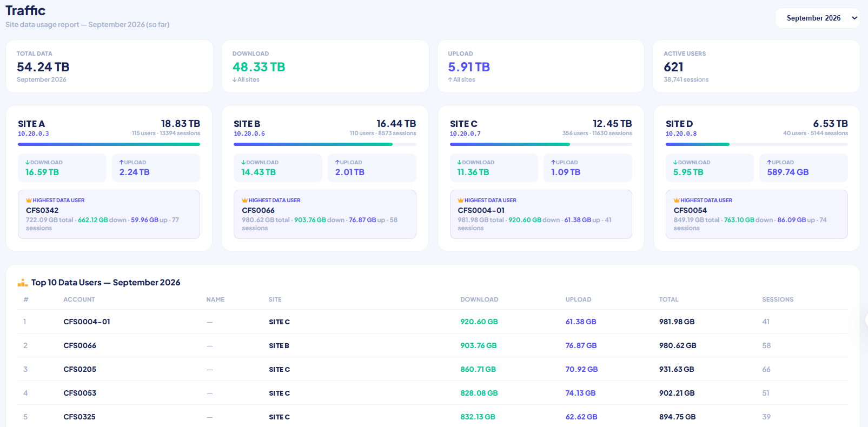Click the TOTAL column header
868x427 pixels.
pos(668,299)
